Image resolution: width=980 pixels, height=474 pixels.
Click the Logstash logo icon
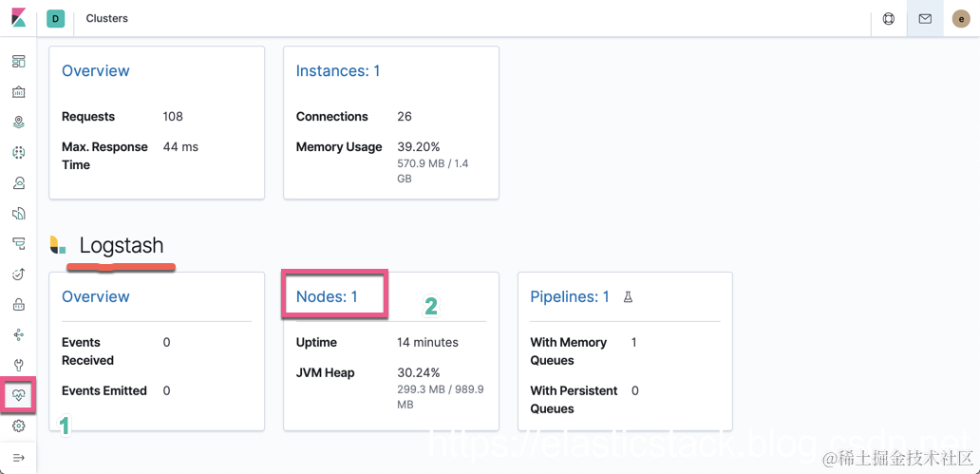(x=58, y=246)
